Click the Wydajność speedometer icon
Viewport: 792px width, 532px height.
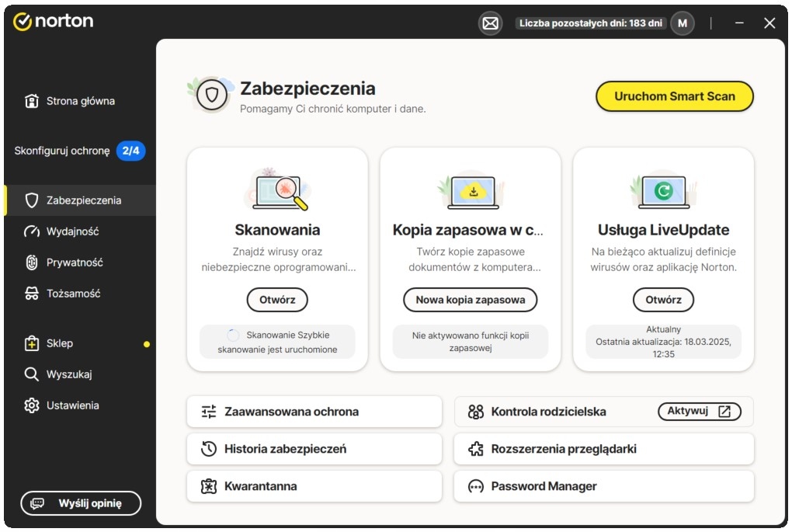coord(32,231)
